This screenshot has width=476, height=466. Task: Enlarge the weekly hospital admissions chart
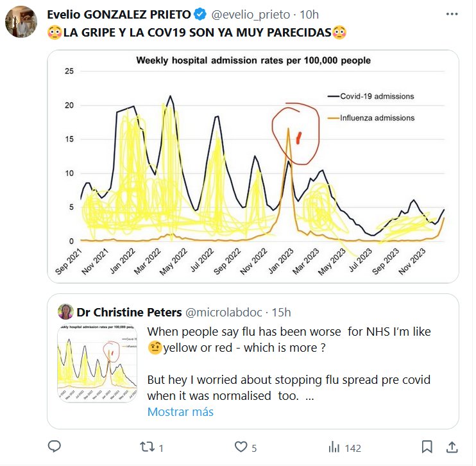click(x=253, y=166)
